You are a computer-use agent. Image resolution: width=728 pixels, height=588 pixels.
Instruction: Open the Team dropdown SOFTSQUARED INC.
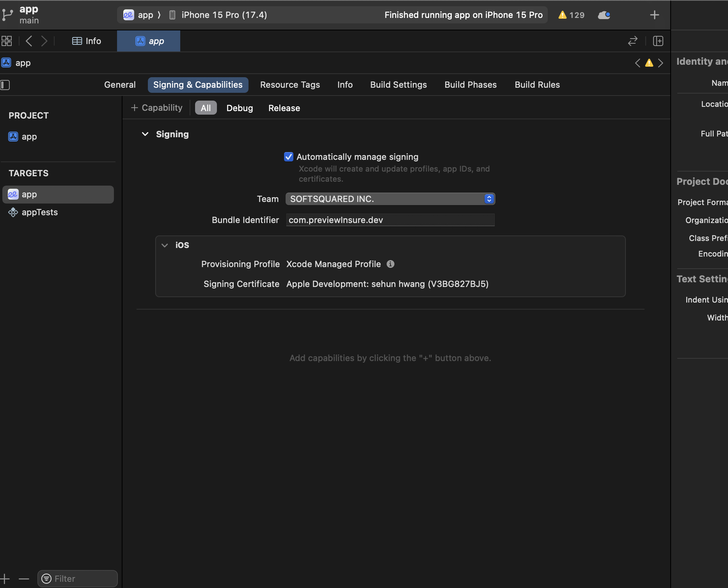point(390,199)
